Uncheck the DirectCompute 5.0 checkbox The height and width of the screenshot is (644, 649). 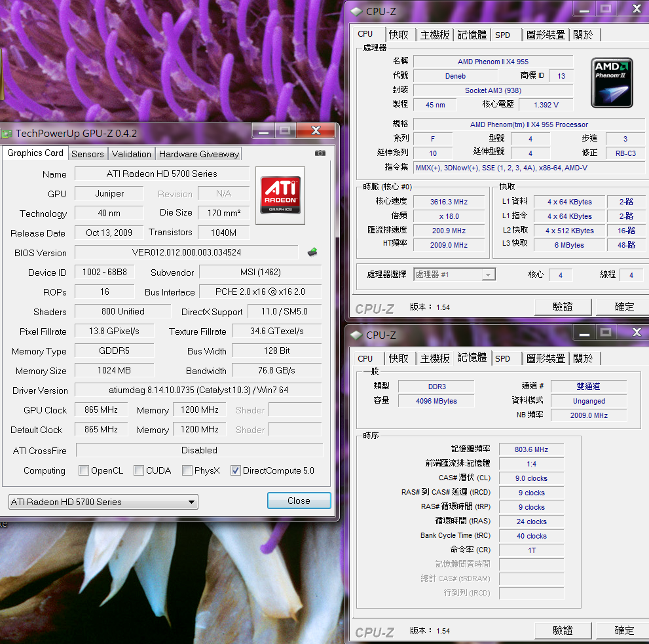click(236, 470)
